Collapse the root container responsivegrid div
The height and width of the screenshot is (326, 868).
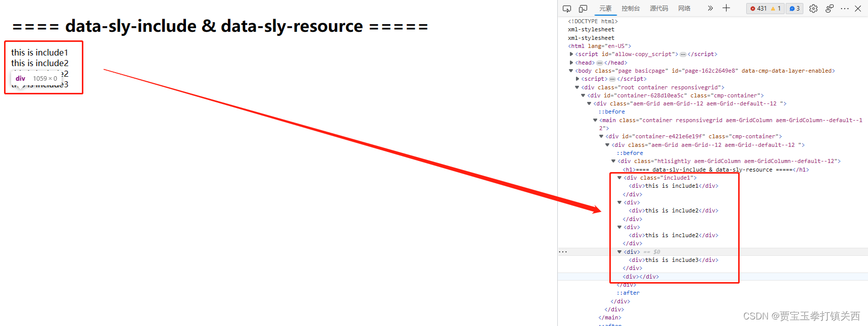click(x=577, y=87)
